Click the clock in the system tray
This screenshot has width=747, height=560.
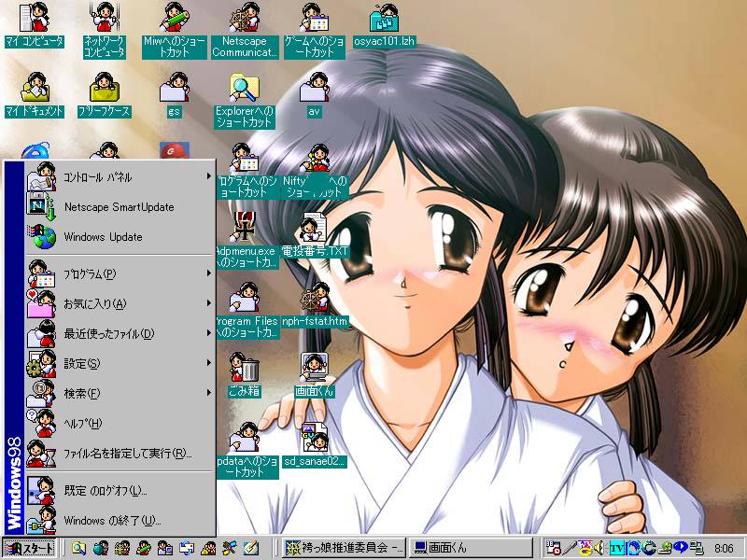point(723,548)
